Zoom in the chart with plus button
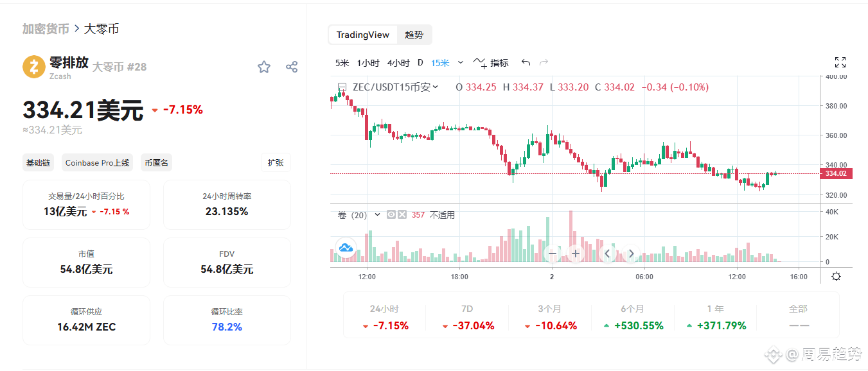Screen dimensions: 868x371 pyautogui.click(x=576, y=254)
